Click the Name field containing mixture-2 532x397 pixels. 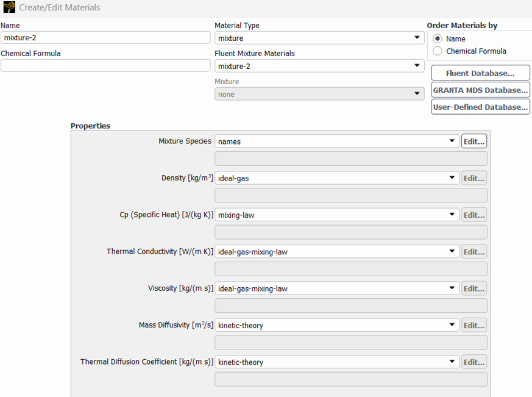click(105, 37)
